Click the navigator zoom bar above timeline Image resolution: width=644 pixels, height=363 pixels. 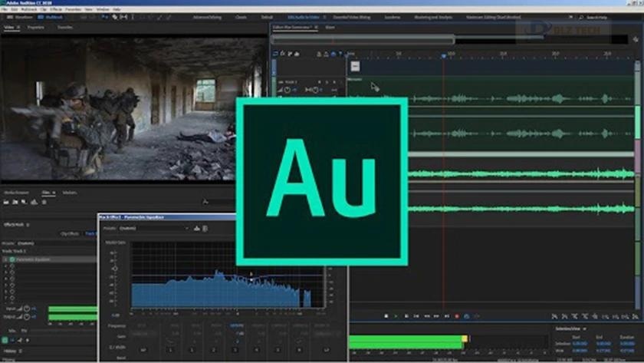[363, 39]
